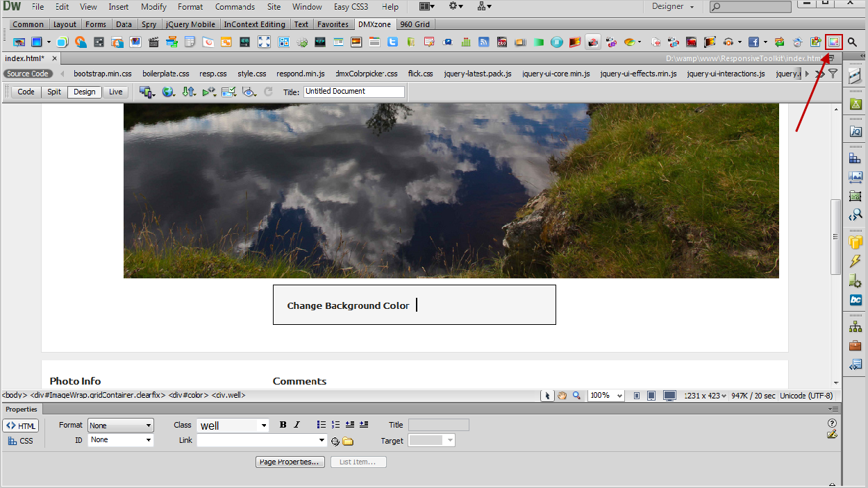Click the landscape reflection image in design view
Image resolution: width=868 pixels, height=488 pixels.
pyautogui.click(x=451, y=190)
